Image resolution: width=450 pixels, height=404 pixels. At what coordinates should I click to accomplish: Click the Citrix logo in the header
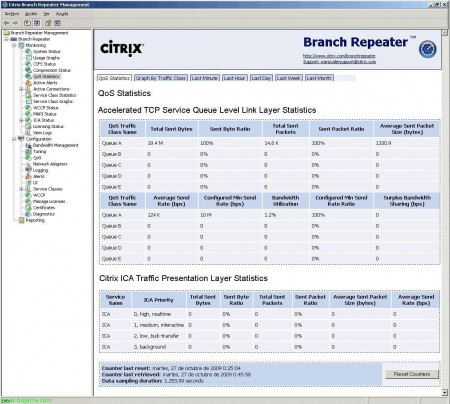(122, 49)
